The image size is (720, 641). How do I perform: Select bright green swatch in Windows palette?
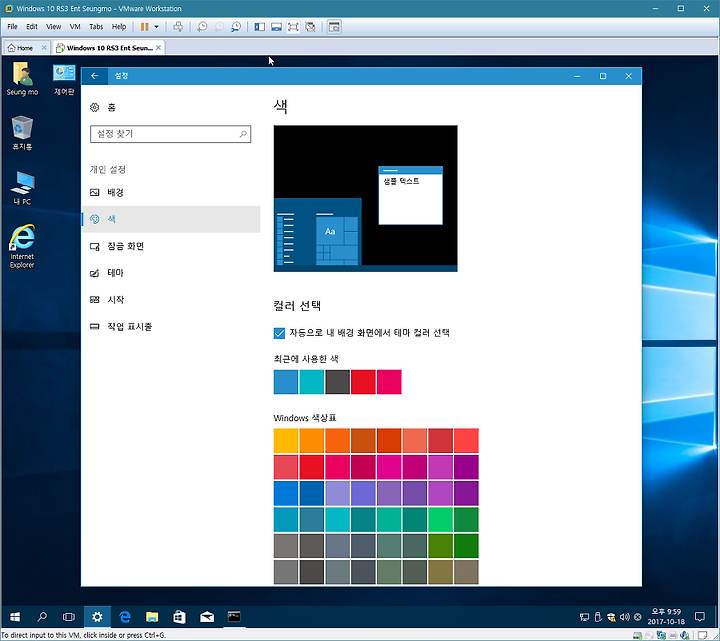(440, 519)
